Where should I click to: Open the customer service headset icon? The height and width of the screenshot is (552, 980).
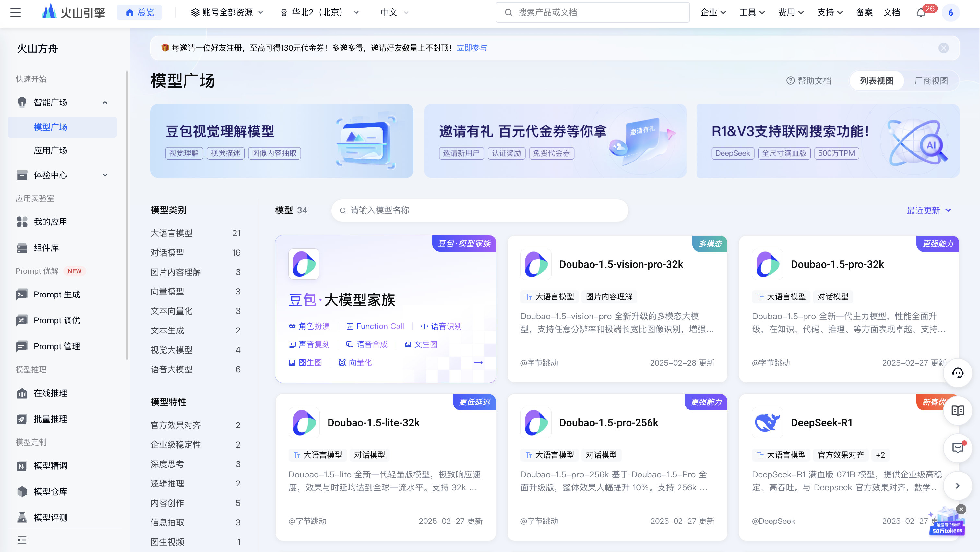pyautogui.click(x=958, y=373)
